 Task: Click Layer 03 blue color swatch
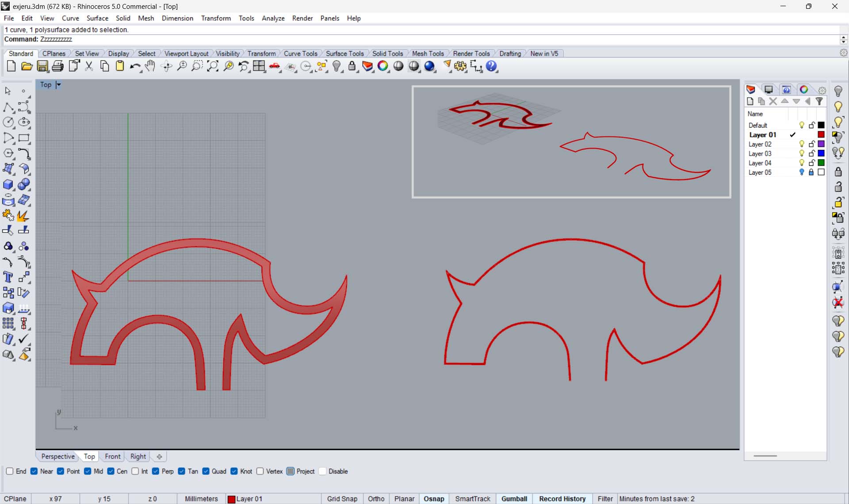pos(821,153)
